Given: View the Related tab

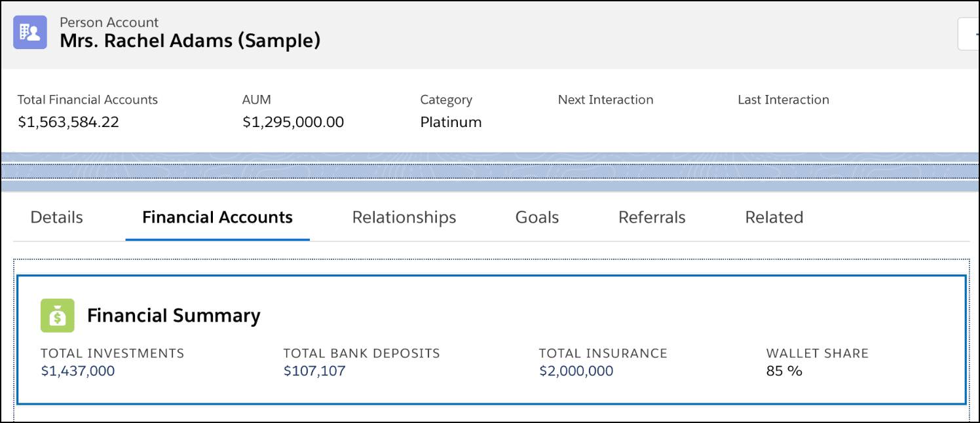Looking at the screenshot, I should (x=774, y=217).
